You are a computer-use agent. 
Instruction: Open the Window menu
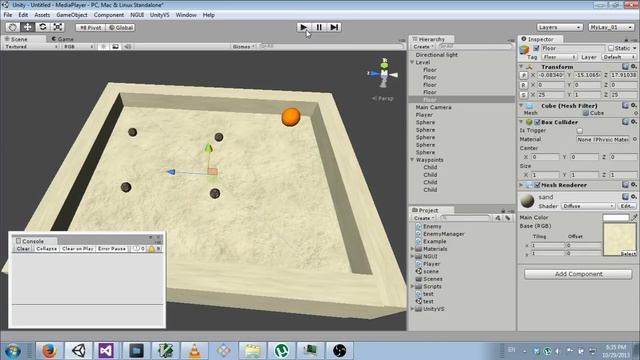pos(186,15)
